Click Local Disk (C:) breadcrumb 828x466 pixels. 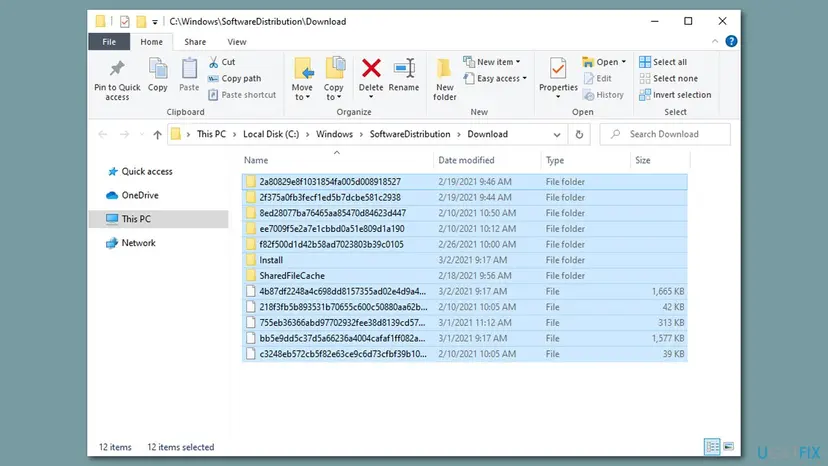[271, 134]
